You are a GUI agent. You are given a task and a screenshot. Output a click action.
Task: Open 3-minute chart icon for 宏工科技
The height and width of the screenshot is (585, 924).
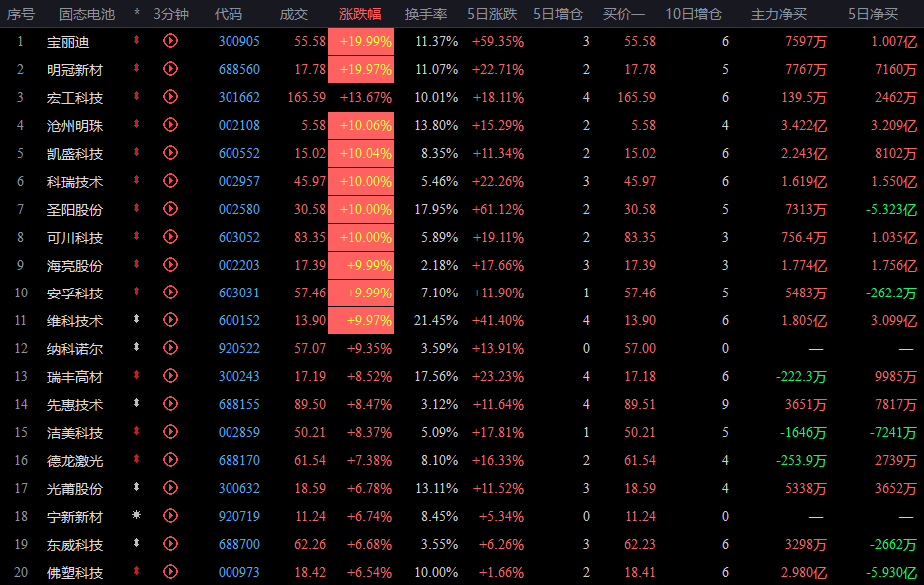pos(169,97)
